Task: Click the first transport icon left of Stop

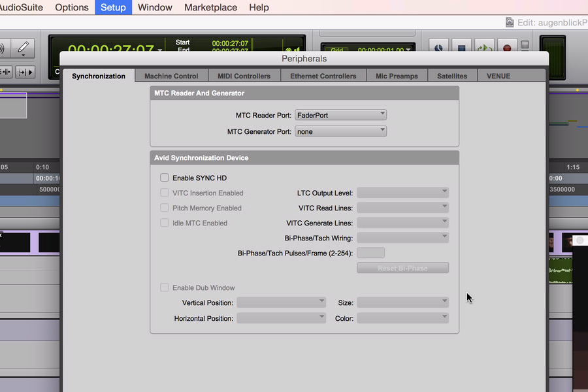Action: (x=439, y=48)
